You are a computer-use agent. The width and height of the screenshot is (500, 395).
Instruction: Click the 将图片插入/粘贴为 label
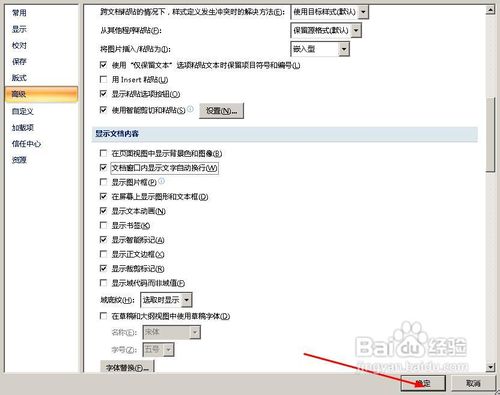pyautogui.click(x=135, y=49)
